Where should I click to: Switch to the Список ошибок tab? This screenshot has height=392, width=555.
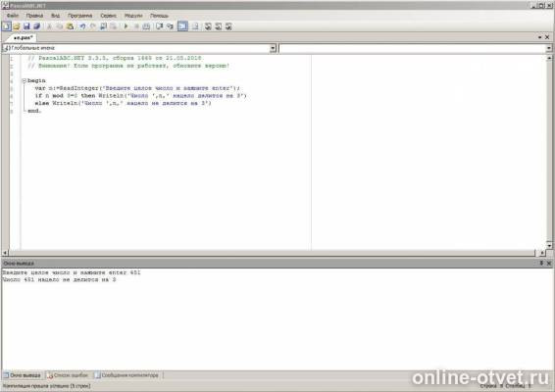pos(69,375)
